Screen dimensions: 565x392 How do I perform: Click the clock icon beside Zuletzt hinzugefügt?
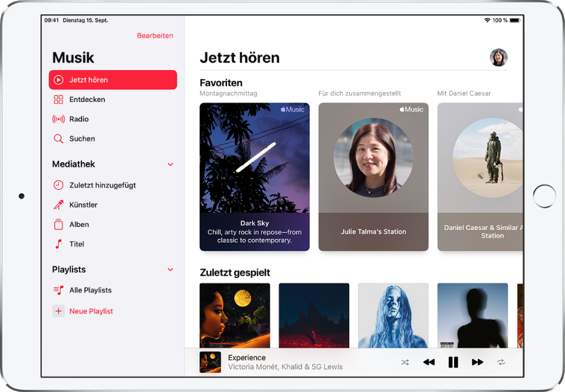58,185
